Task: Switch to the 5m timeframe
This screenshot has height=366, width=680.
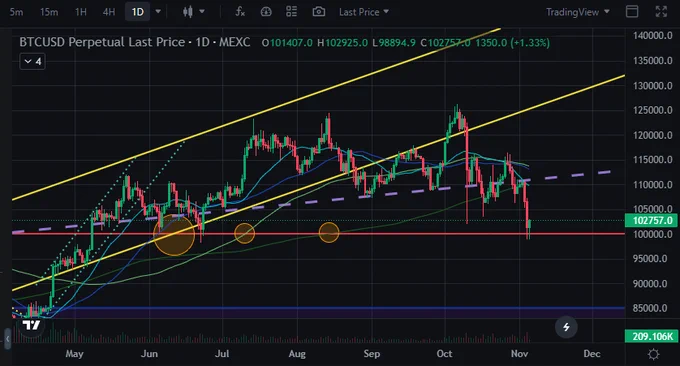Action: click(x=16, y=12)
